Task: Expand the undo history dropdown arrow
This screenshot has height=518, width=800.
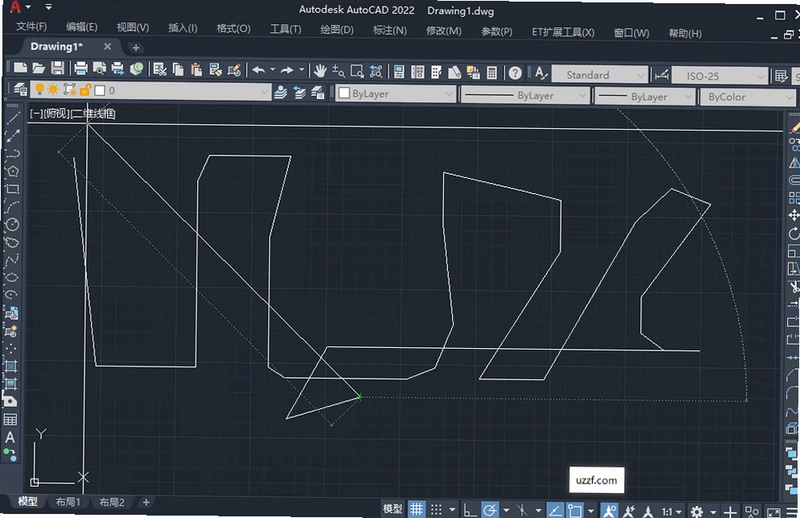Action: (x=272, y=69)
